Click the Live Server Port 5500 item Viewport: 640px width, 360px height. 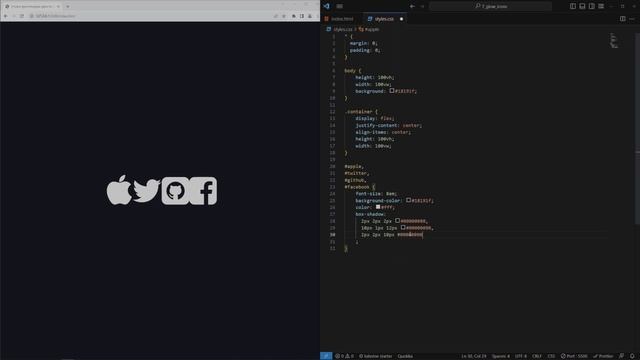click(x=574, y=356)
